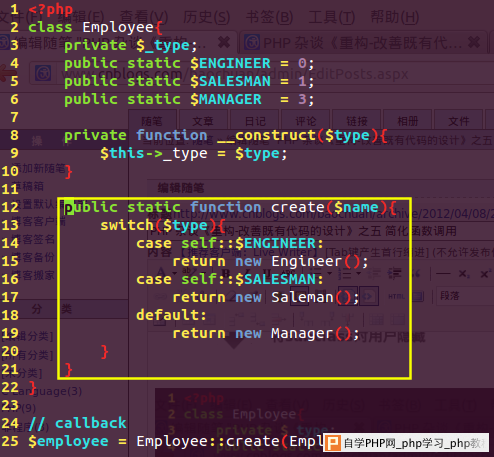Open the 工具(T) menu
This screenshot has height=457, width=494.
(332, 17)
